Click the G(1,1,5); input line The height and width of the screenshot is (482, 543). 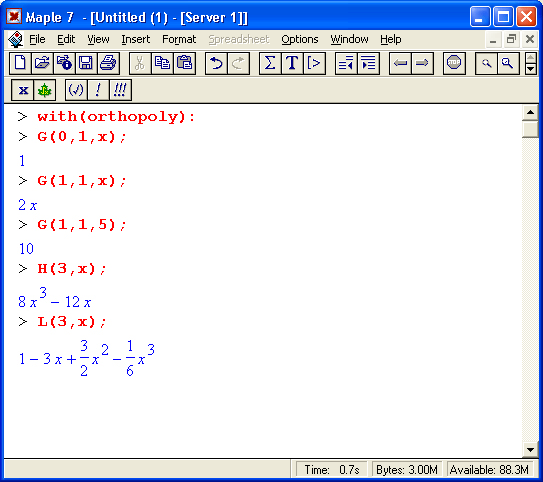[82, 225]
